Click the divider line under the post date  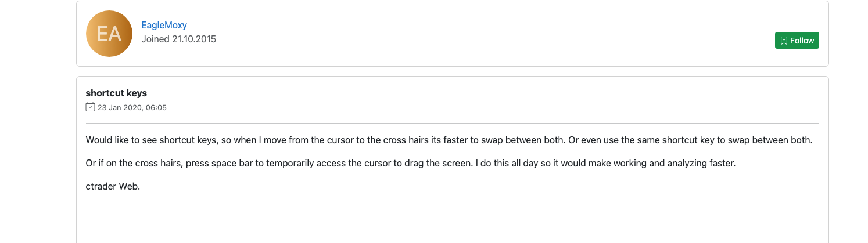452,123
